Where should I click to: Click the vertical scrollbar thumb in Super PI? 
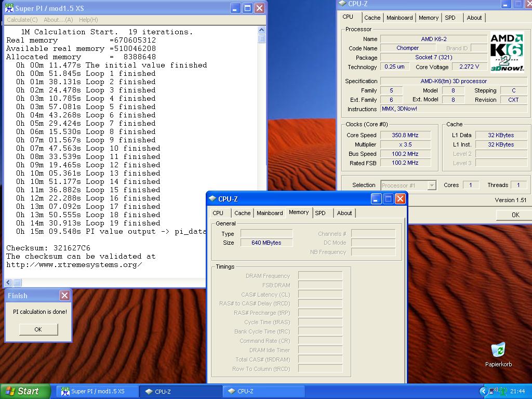(x=262, y=38)
